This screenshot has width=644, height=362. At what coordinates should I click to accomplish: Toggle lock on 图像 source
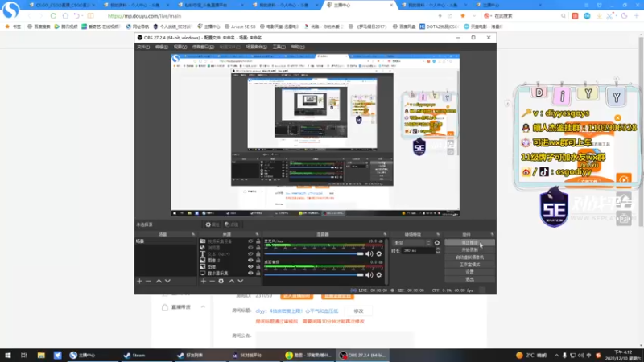click(x=258, y=266)
